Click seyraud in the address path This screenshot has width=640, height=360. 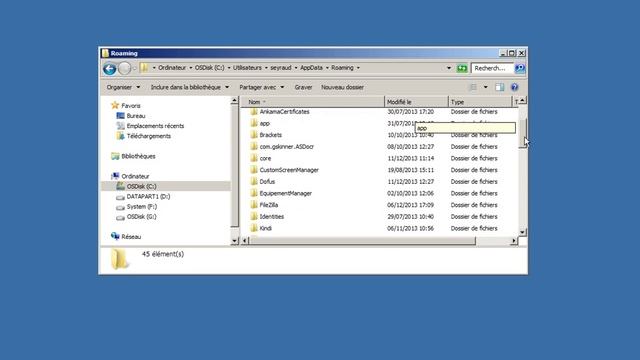coord(281,68)
